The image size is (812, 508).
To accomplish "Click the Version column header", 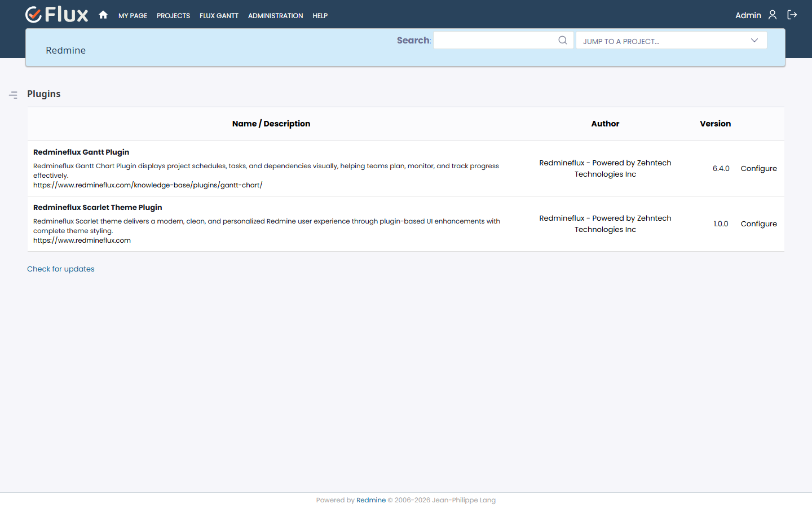I will pyautogui.click(x=715, y=124).
